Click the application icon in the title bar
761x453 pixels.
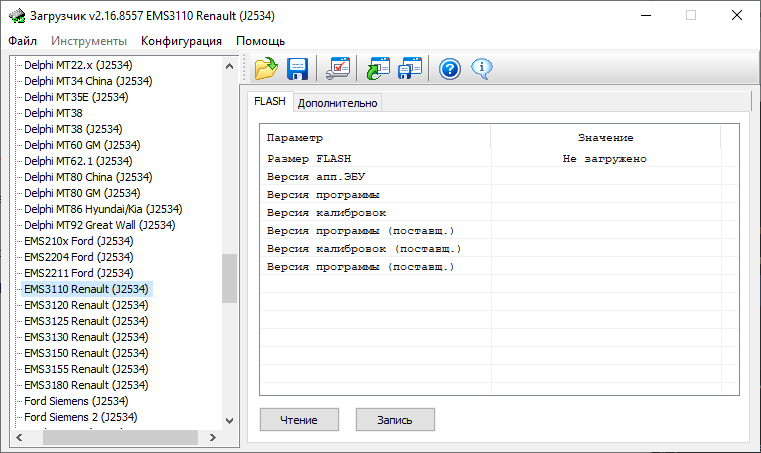click(x=17, y=16)
